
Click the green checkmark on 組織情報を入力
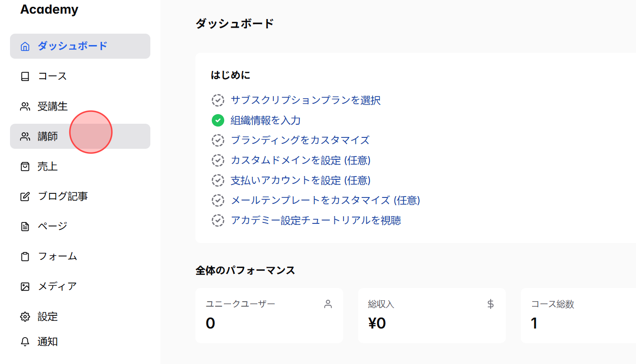coord(218,120)
